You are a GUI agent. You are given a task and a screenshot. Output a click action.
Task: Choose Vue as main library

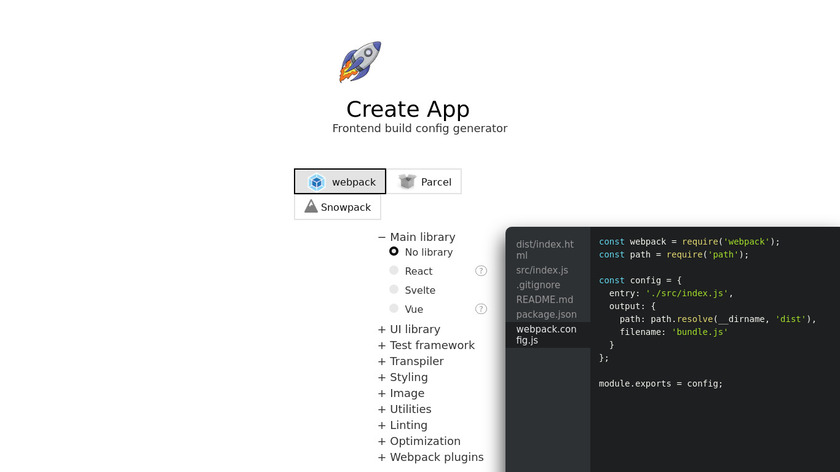pyautogui.click(x=394, y=309)
